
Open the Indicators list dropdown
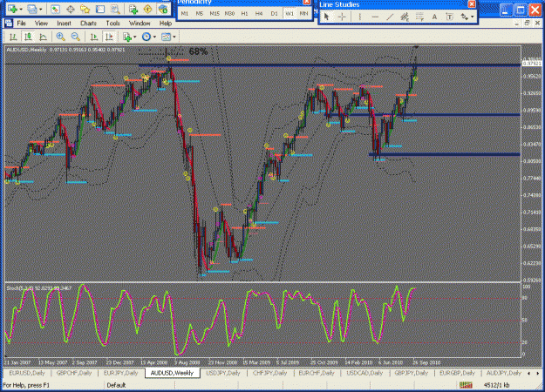[x=129, y=37]
